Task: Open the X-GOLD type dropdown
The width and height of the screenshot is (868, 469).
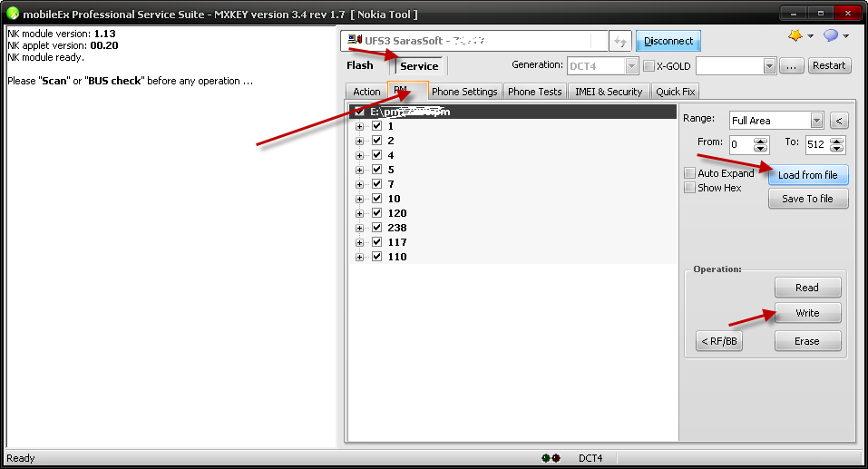Action: click(769, 66)
